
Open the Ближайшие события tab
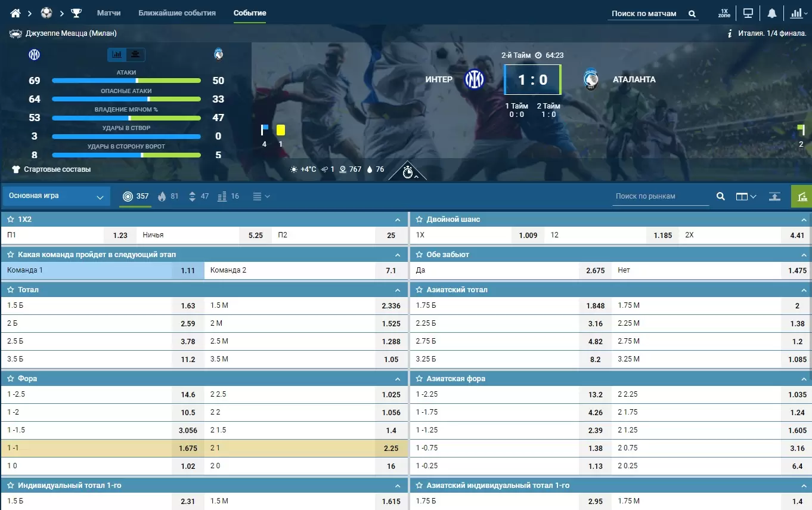(177, 13)
